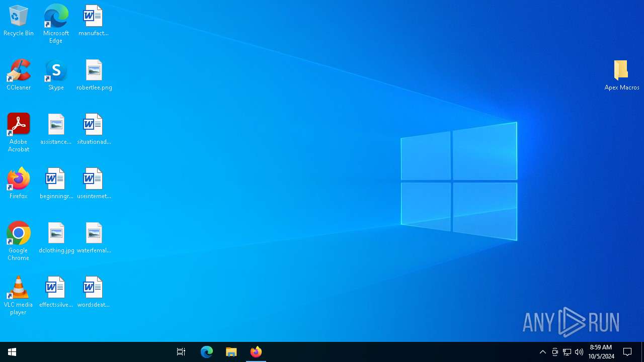The width and height of the screenshot is (644, 362).
Task: Open network status in the tray
Action: pyautogui.click(x=567, y=352)
